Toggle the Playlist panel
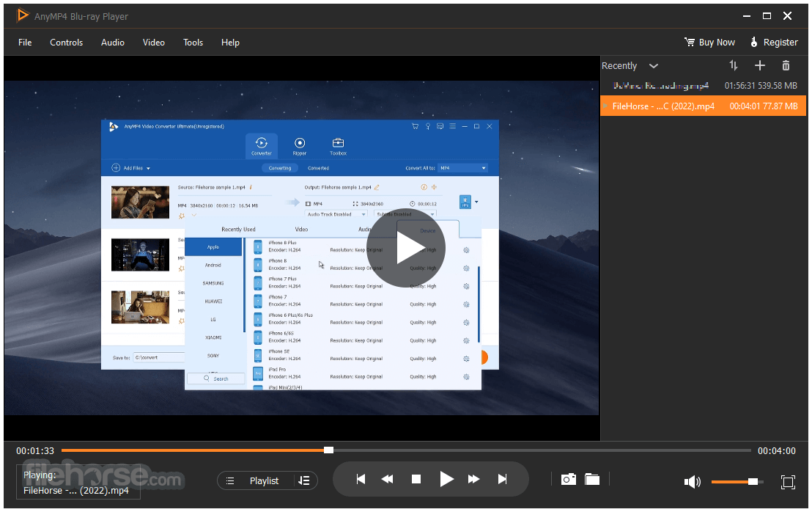 (256, 481)
